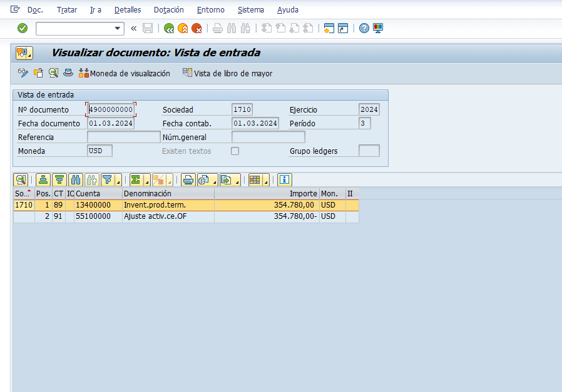Click the sort ascending icon in grid toolbar
The width and height of the screenshot is (562, 392).
coord(43,180)
